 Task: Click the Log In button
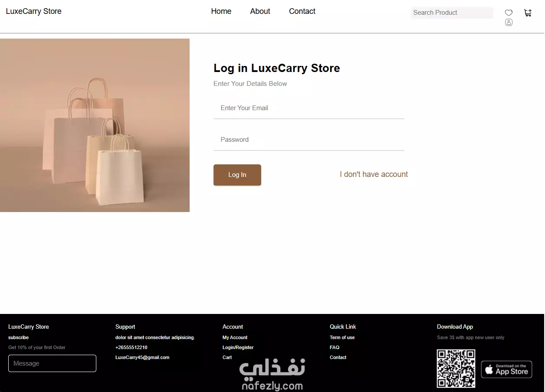(x=237, y=175)
